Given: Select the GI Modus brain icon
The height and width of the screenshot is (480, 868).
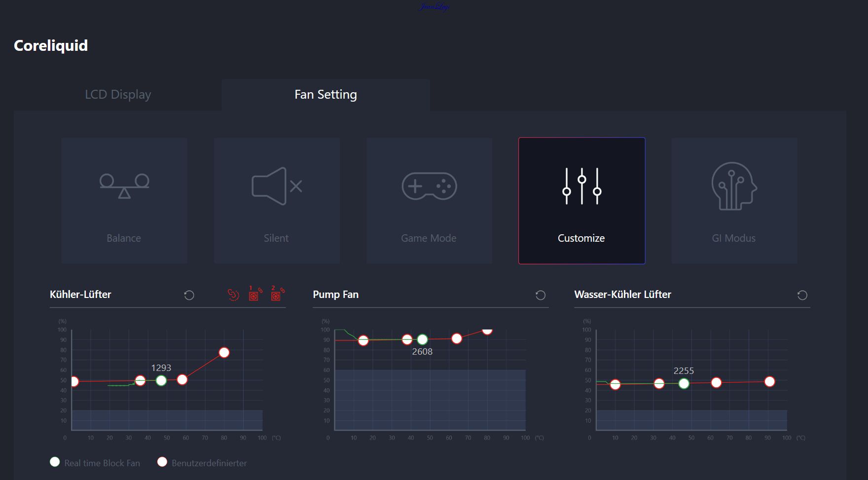Looking at the screenshot, I should pyautogui.click(x=734, y=186).
